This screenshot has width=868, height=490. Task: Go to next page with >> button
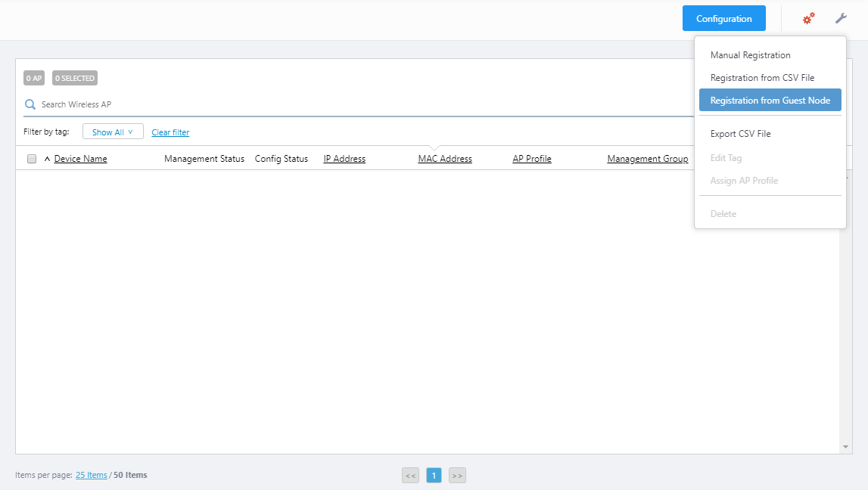pos(457,475)
